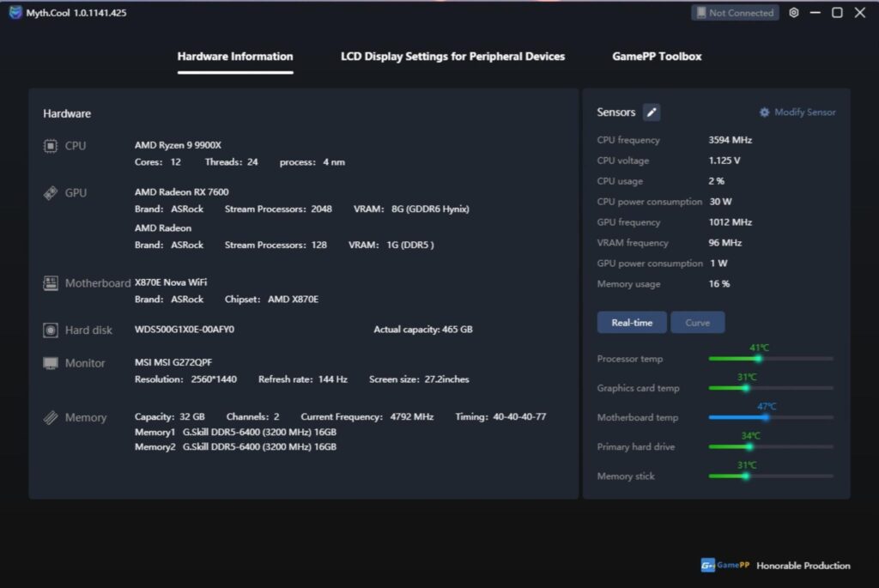
Task: Open the Hardware Information tab
Action: coord(235,57)
